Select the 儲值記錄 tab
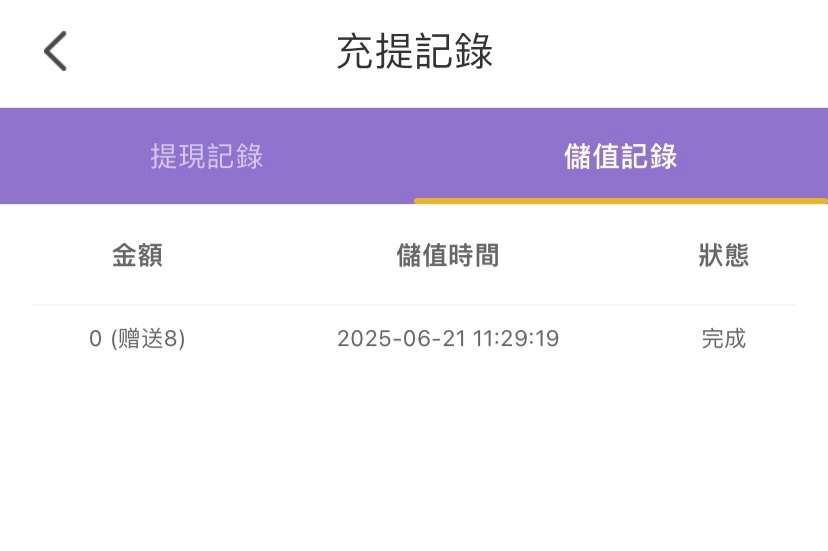This screenshot has height=551, width=828. [x=620, y=156]
